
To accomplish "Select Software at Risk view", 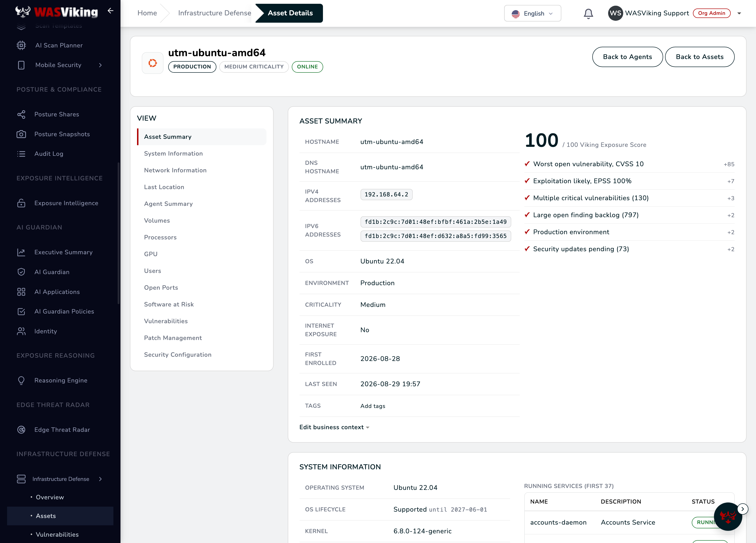I will (202, 304).
